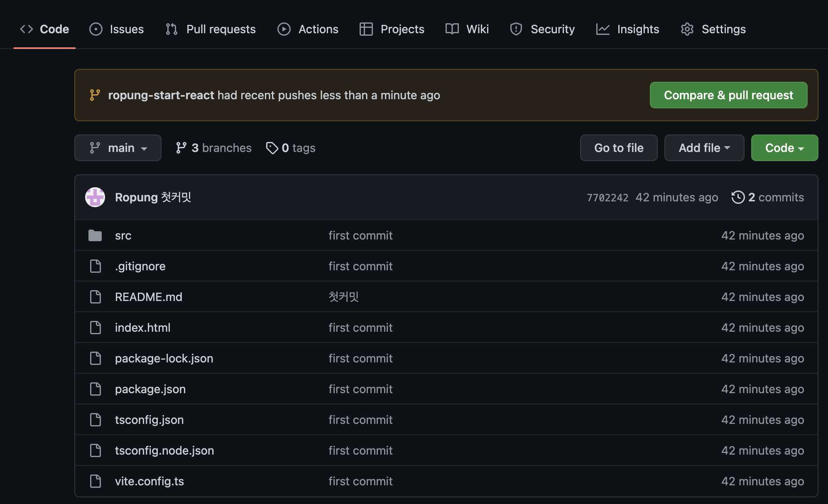828x504 pixels.
Task: Click the Insights graph icon
Action: [x=603, y=29]
